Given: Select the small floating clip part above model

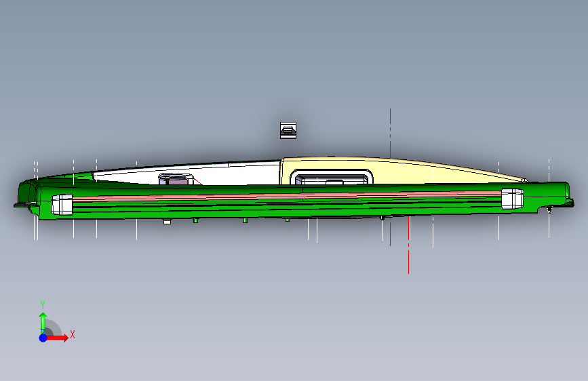Looking at the screenshot, I should coord(288,130).
